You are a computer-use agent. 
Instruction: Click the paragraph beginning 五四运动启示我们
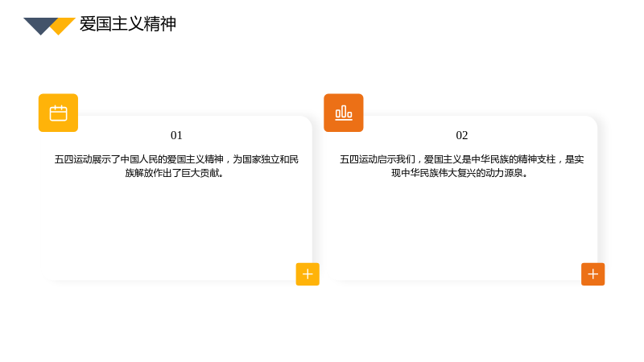click(461, 166)
